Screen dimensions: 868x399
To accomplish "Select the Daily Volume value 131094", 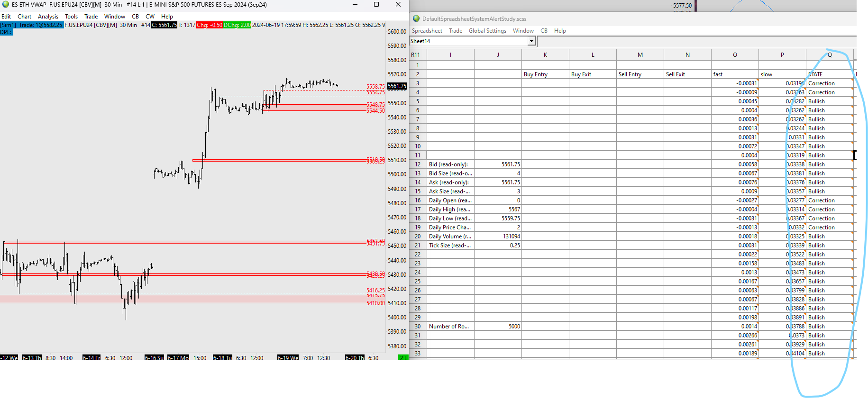I will (x=498, y=236).
